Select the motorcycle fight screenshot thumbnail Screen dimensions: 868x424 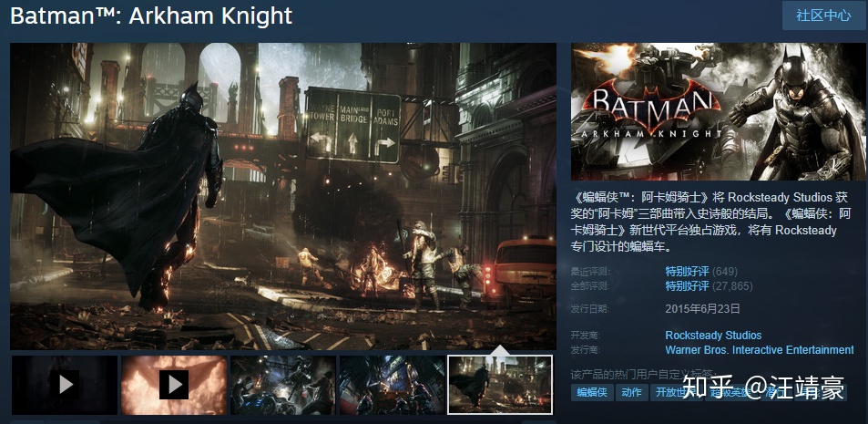pyautogui.click(x=283, y=385)
